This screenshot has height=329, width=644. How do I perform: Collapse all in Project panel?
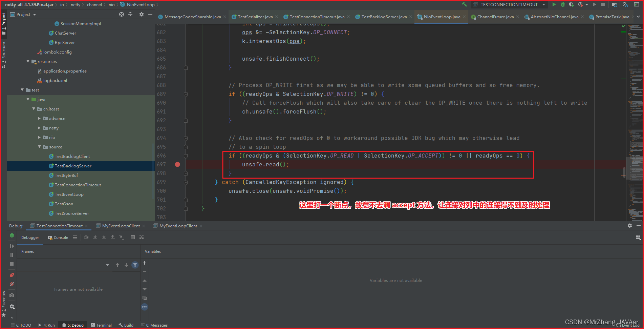coord(130,14)
